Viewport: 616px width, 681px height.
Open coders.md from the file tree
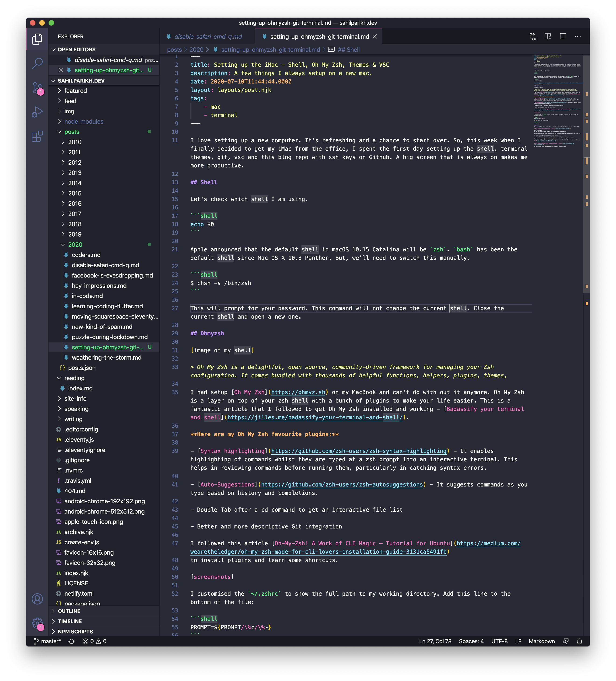(86, 255)
